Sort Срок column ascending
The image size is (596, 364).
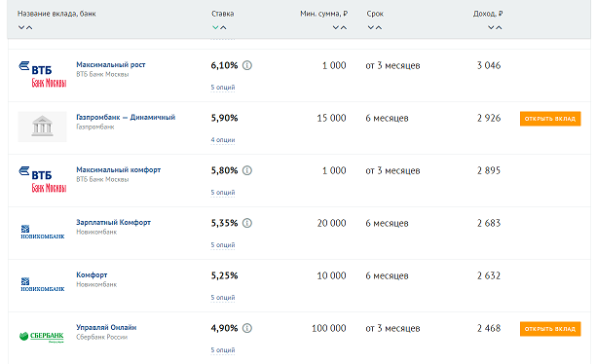[x=379, y=27]
